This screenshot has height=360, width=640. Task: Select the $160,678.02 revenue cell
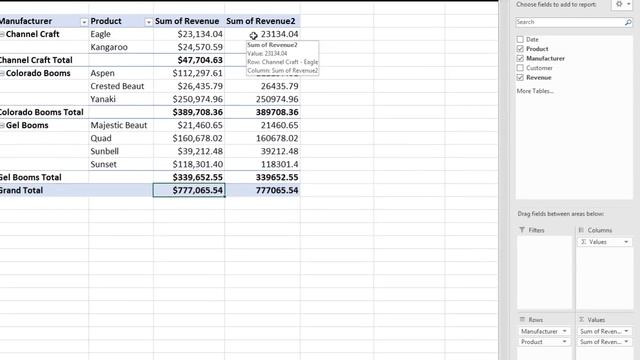click(x=189, y=138)
